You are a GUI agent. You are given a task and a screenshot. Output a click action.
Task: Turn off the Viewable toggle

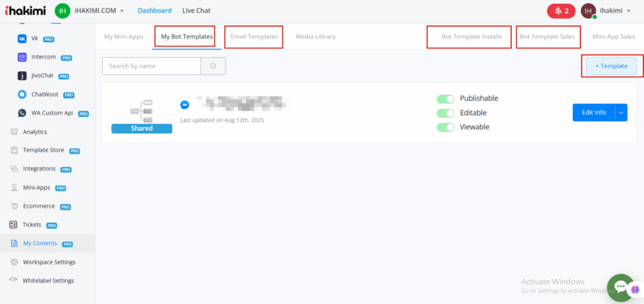tap(445, 127)
